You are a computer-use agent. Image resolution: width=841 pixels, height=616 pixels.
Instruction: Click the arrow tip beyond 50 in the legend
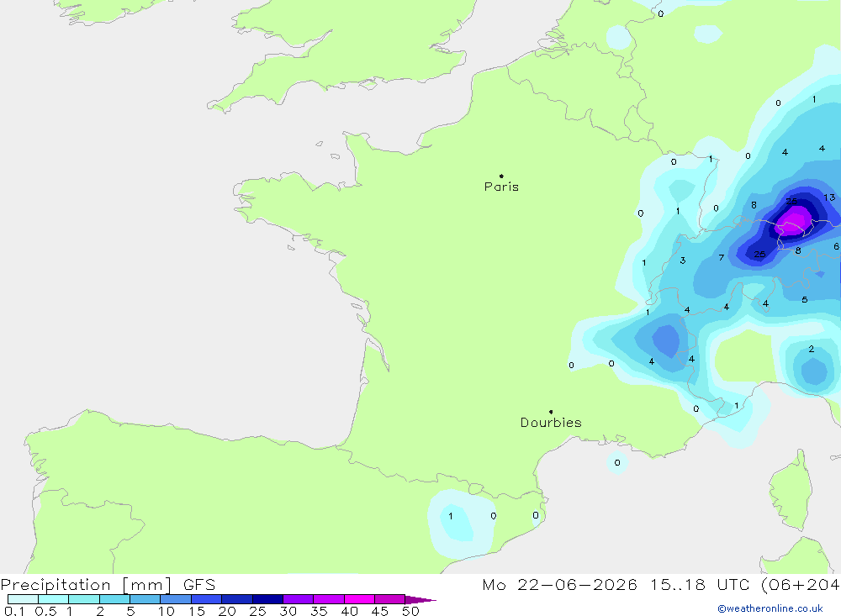click(421, 600)
